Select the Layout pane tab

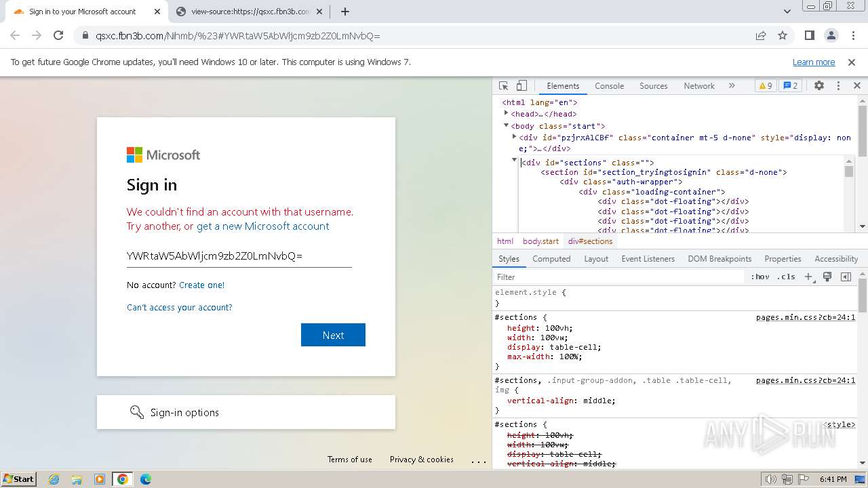coord(596,259)
